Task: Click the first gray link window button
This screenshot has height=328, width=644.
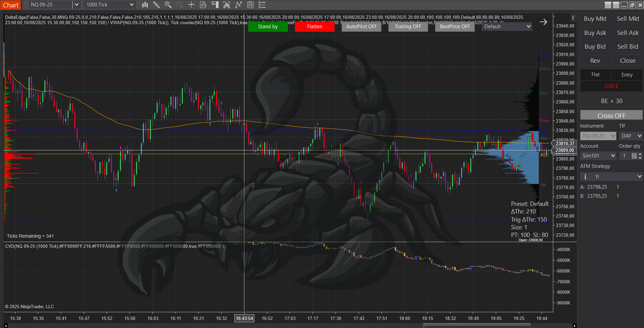Action: (x=608, y=5)
